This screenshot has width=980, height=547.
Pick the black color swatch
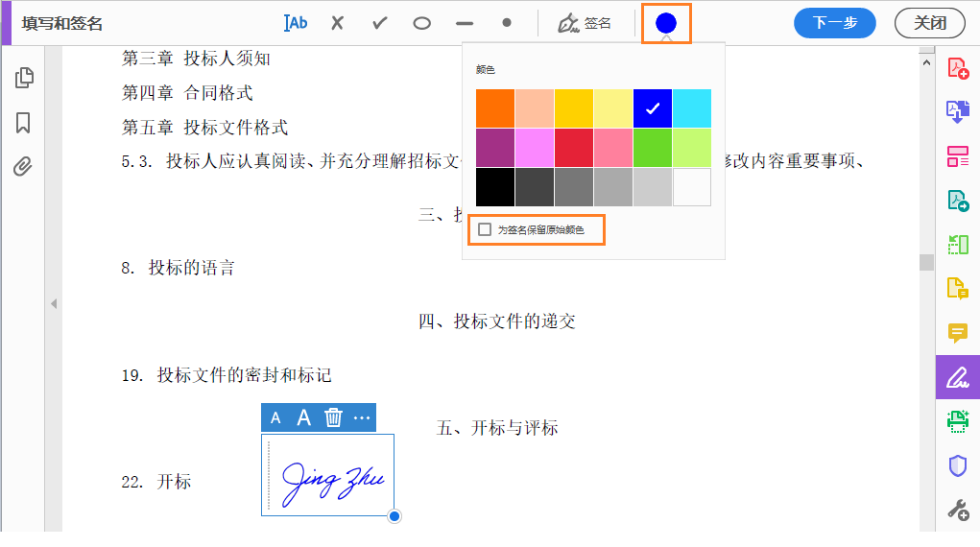click(495, 187)
